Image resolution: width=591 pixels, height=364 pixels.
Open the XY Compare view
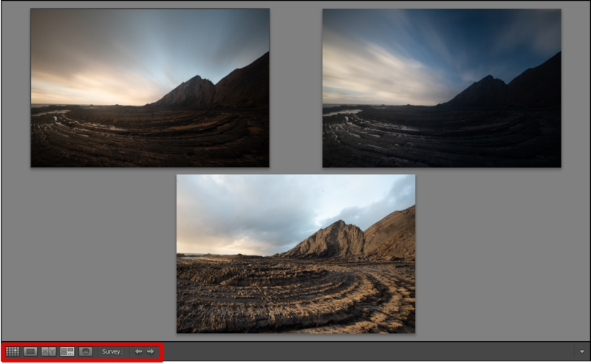coord(49,351)
